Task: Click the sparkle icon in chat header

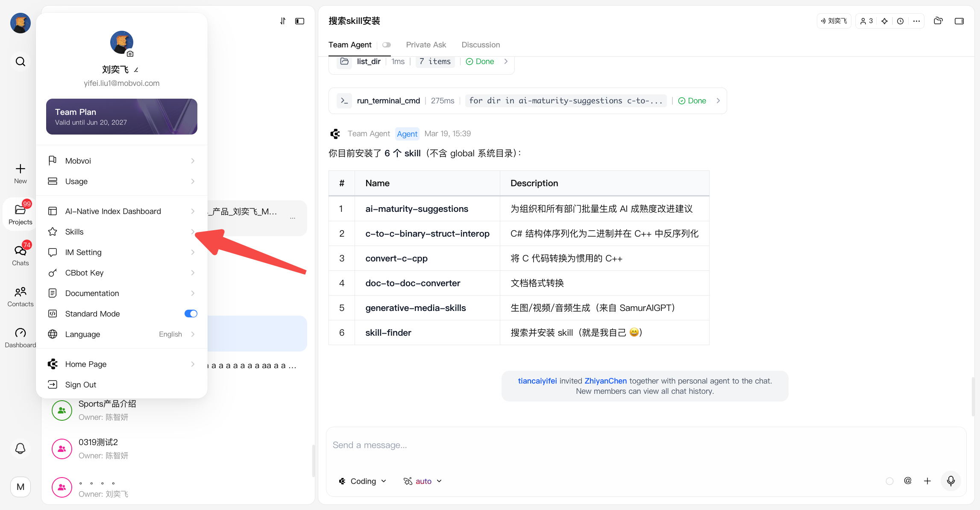Action: pyautogui.click(x=884, y=21)
